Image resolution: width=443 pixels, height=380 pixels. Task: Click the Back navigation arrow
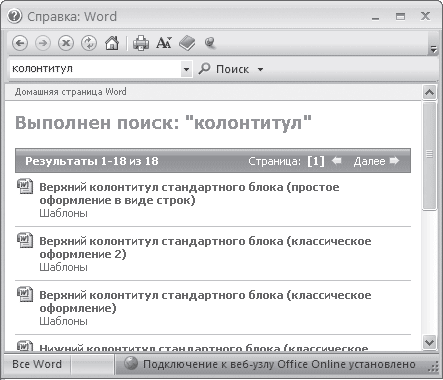coord(20,43)
